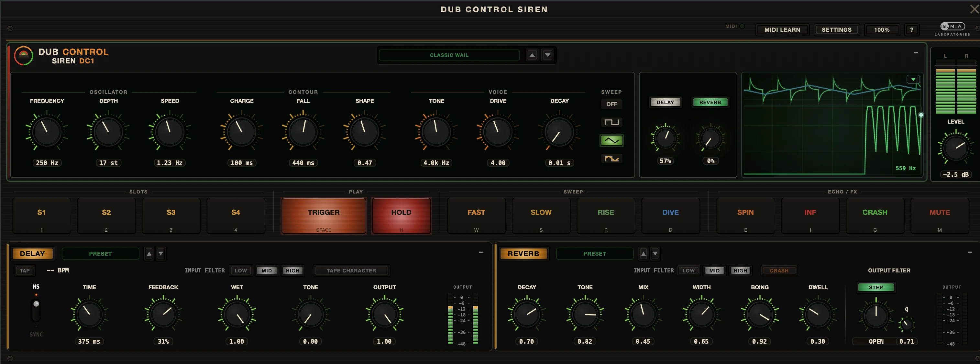
Task: Activate the HOLD pad
Action: click(x=401, y=216)
